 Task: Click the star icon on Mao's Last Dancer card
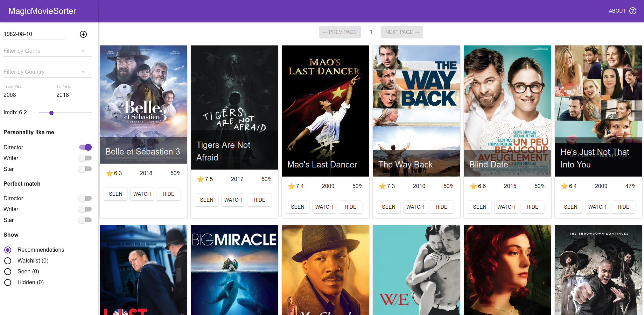click(x=292, y=186)
